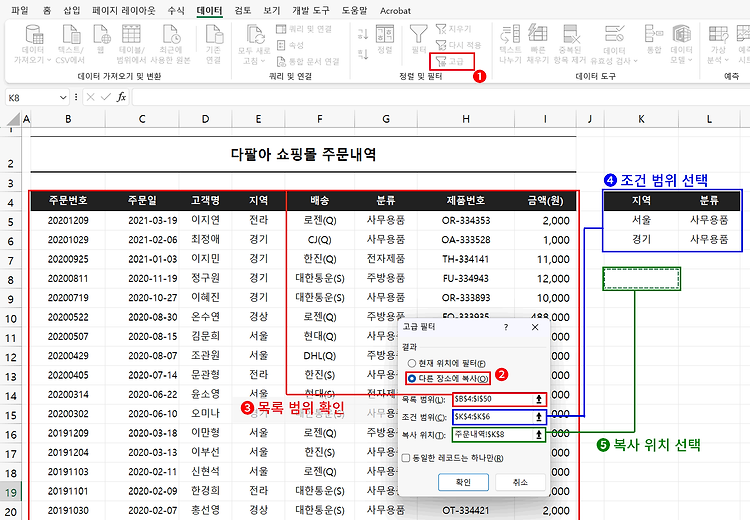Expand the Name Box dropdown arrow
Image resolution: width=750 pixels, height=520 pixels.
63,98
